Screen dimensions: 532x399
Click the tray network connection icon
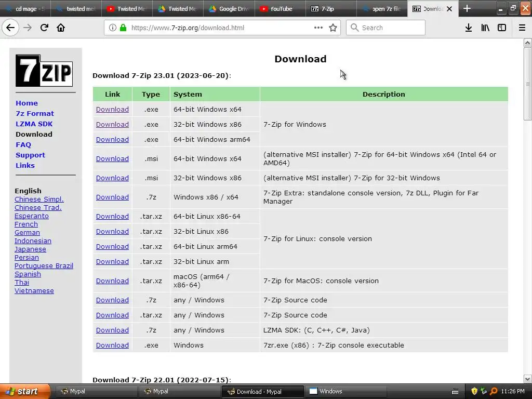(484, 391)
